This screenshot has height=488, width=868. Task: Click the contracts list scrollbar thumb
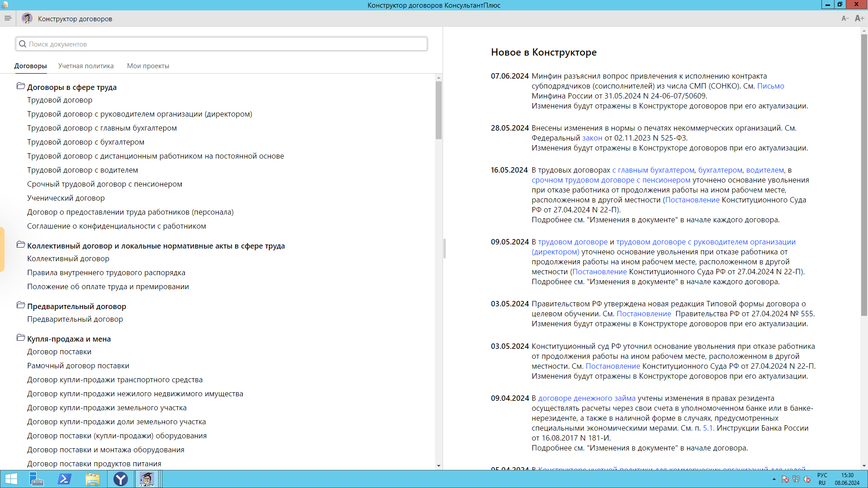tap(439, 110)
